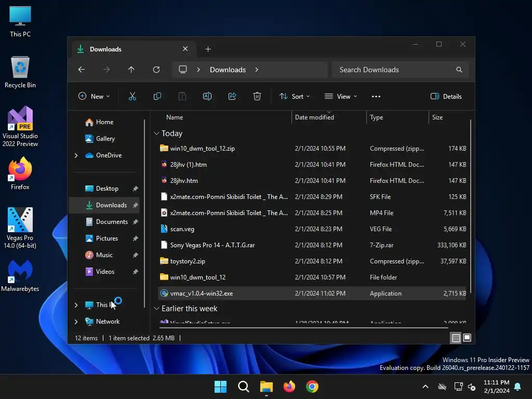Click chevron after Downloads in address bar
Viewport: 532px width, 399px height.
257,70
